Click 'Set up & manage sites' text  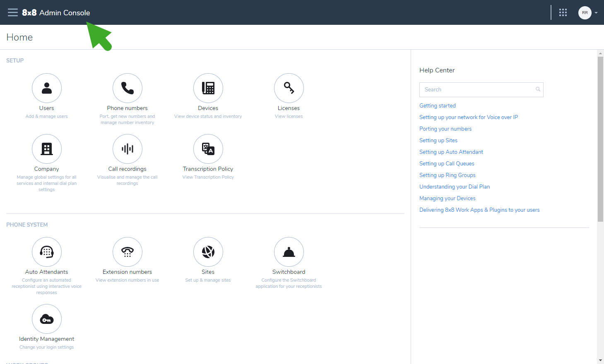pyautogui.click(x=208, y=280)
